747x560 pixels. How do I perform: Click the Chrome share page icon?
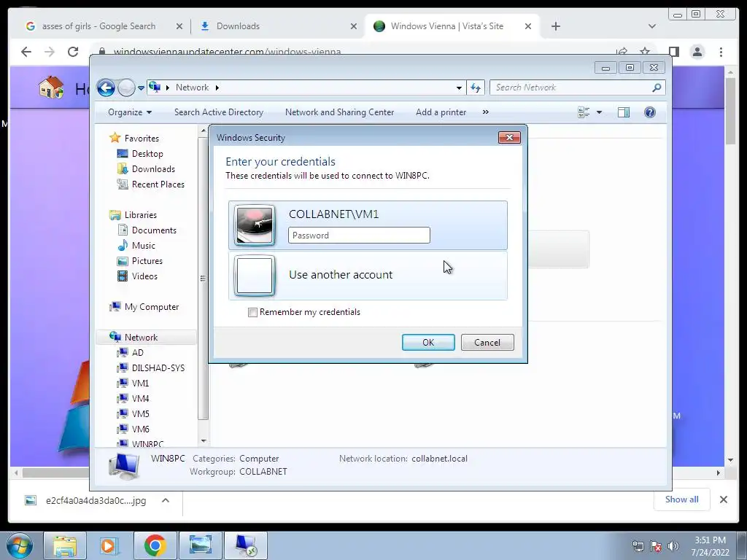622,52
